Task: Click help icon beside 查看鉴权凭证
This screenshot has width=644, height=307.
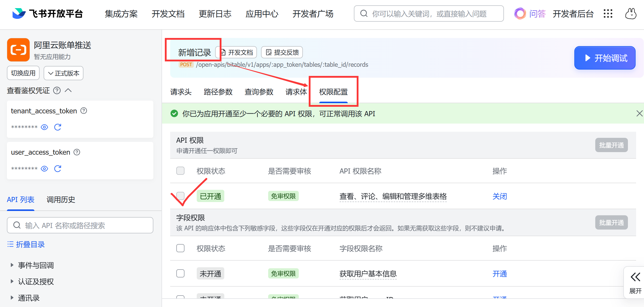Action: coord(57,90)
